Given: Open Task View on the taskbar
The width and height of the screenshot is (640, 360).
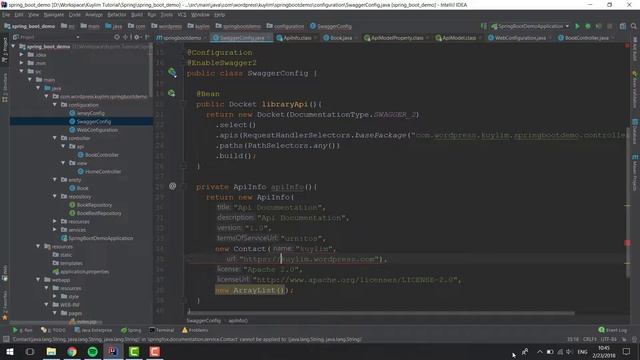Looking at the screenshot, I should pos(30,351).
